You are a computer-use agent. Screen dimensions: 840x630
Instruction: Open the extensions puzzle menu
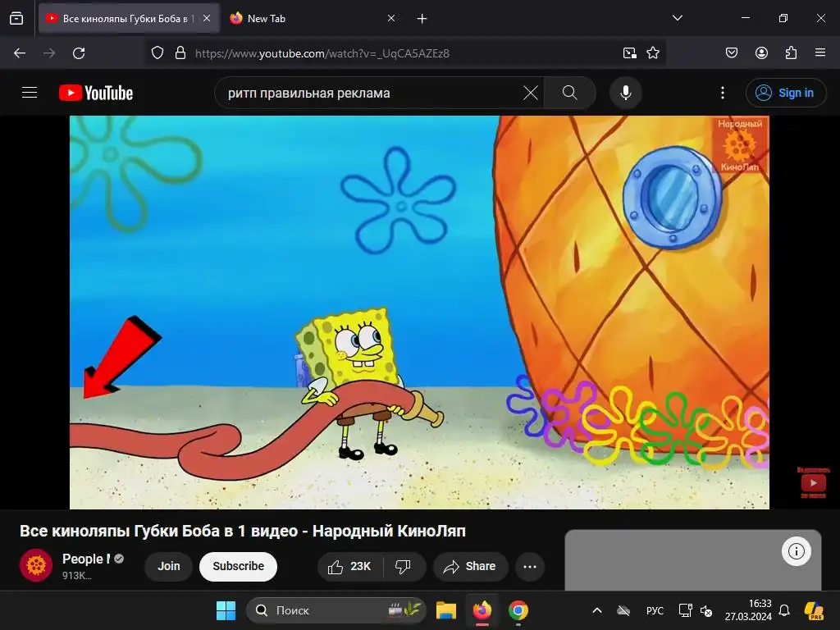(791, 53)
